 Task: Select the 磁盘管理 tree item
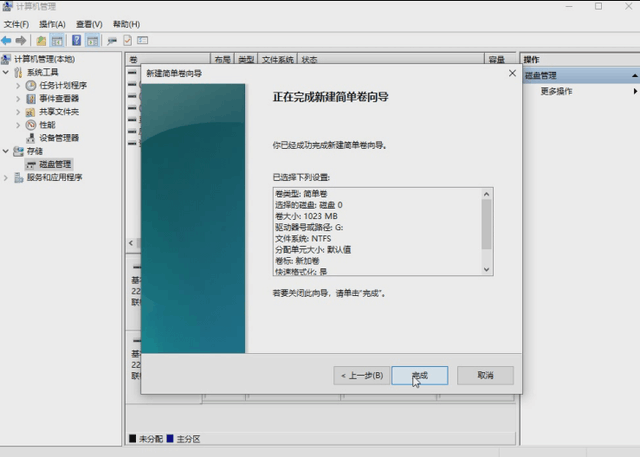(49, 164)
